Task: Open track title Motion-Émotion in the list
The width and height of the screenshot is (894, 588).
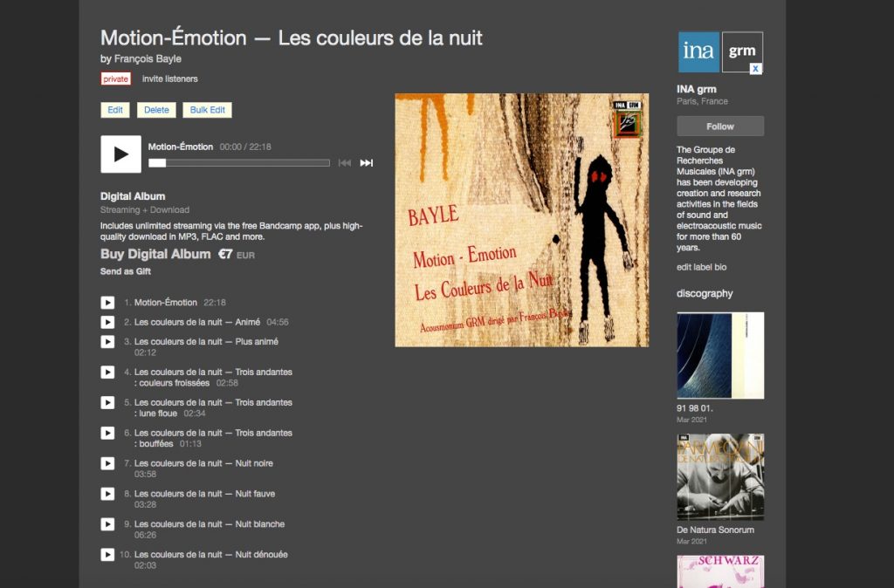Action: (x=166, y=303)
